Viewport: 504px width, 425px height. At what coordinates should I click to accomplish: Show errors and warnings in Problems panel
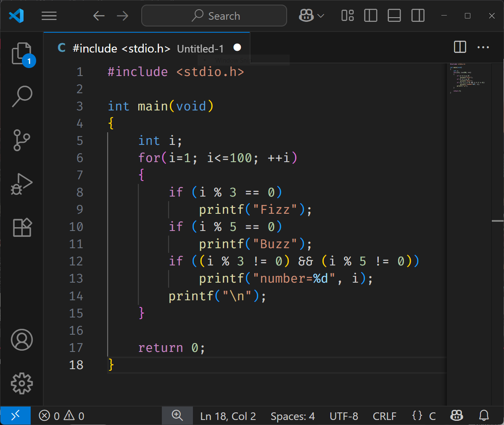[62, 416]
